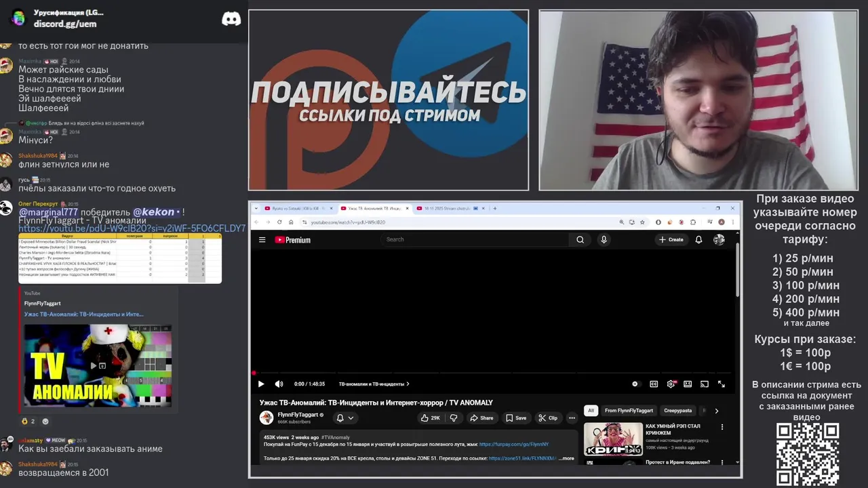
Task: Create a Clip from the video
Action: (x=548, y=418)
